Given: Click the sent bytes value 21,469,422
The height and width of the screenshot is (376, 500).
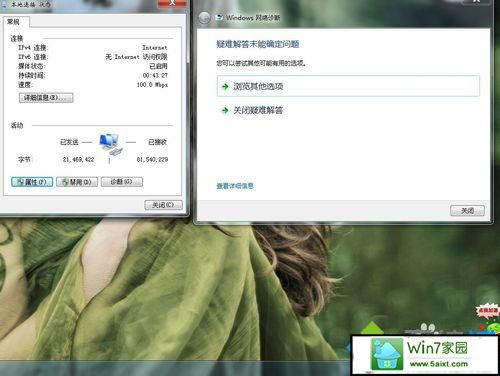Looking at the screenshot, I should [78, 160].
